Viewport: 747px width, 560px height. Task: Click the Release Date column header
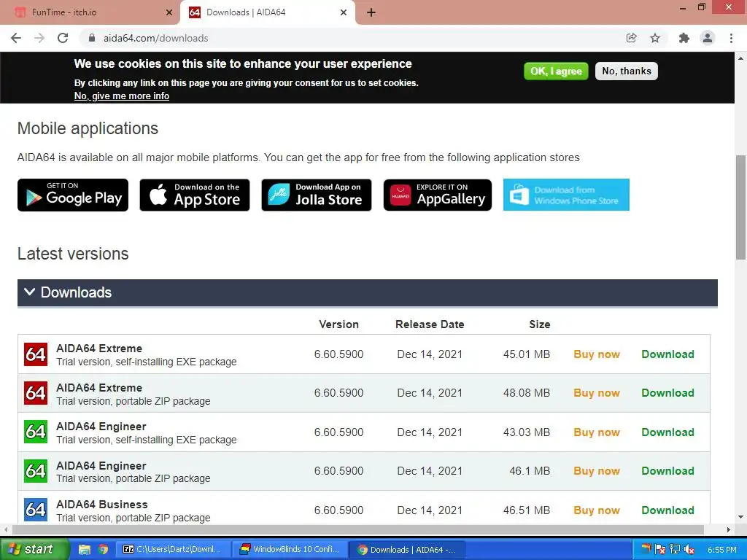430,324
